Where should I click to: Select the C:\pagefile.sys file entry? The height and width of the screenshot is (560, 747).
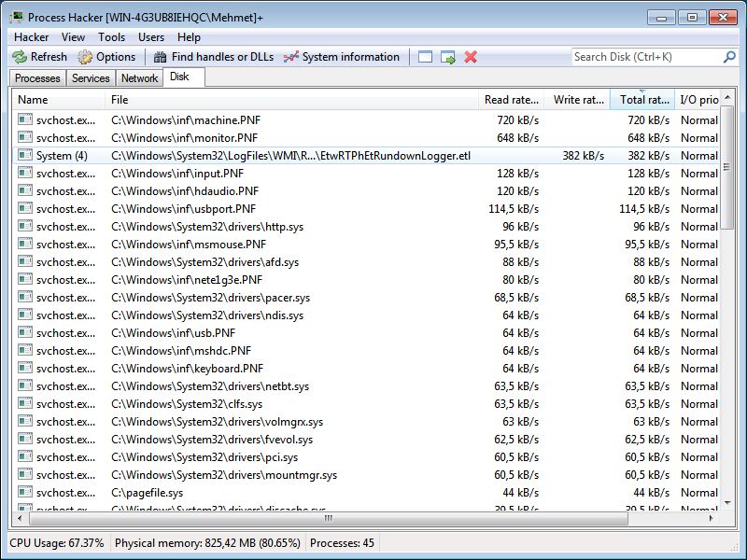(147, 493)
